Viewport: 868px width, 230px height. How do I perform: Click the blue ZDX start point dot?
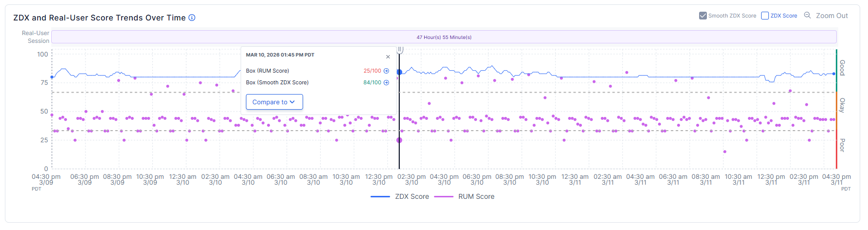(52, 77)
